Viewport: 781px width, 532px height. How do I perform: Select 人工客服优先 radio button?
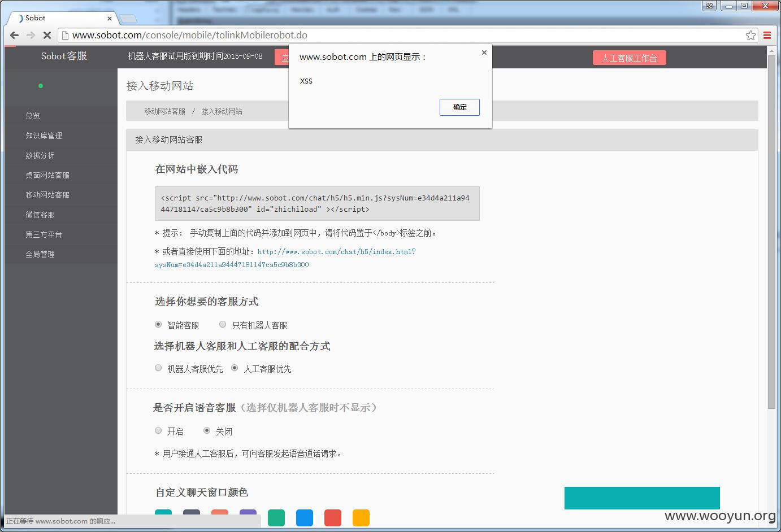pyautogui.click(x=235, y=368)
